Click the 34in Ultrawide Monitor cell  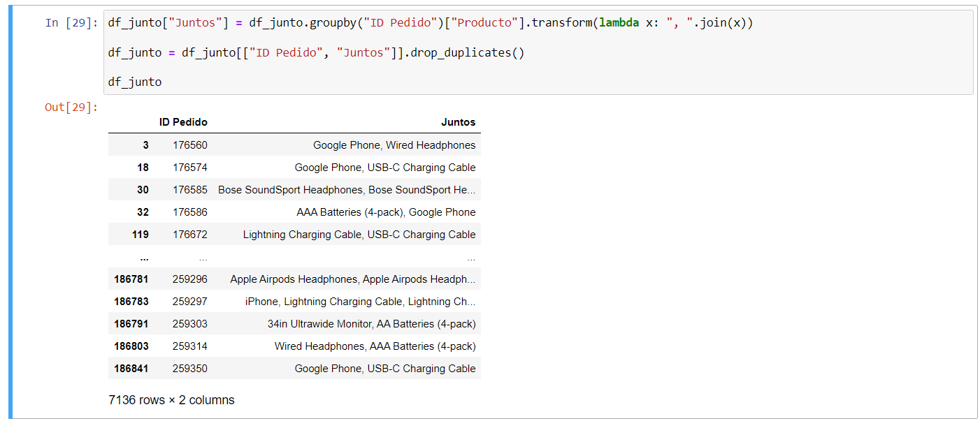[x=371, y=324]
